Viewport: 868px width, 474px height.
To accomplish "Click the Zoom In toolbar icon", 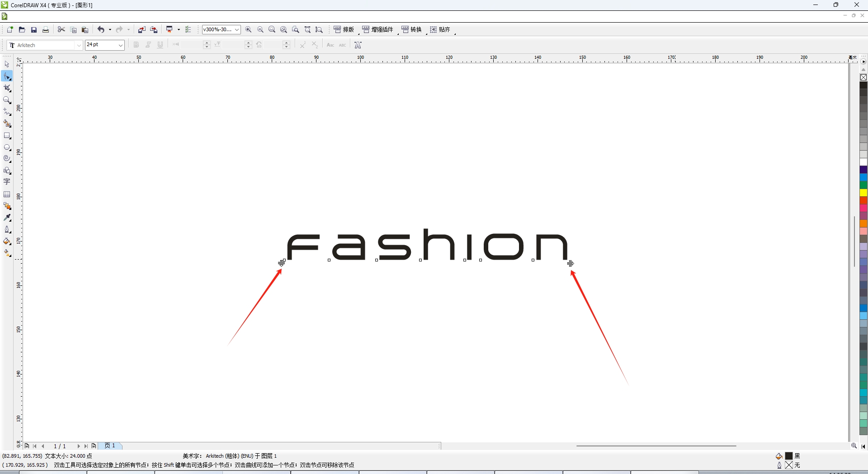I will pos(248,30).
